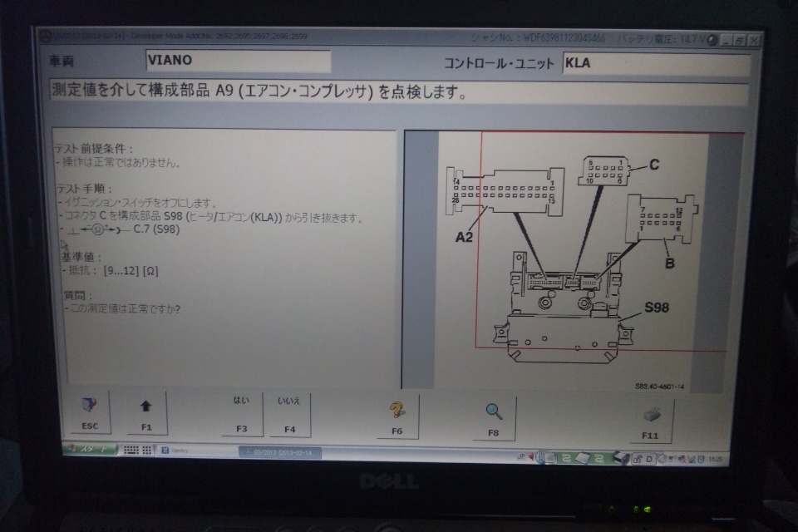Print the page using F11 printer icon

651,420
